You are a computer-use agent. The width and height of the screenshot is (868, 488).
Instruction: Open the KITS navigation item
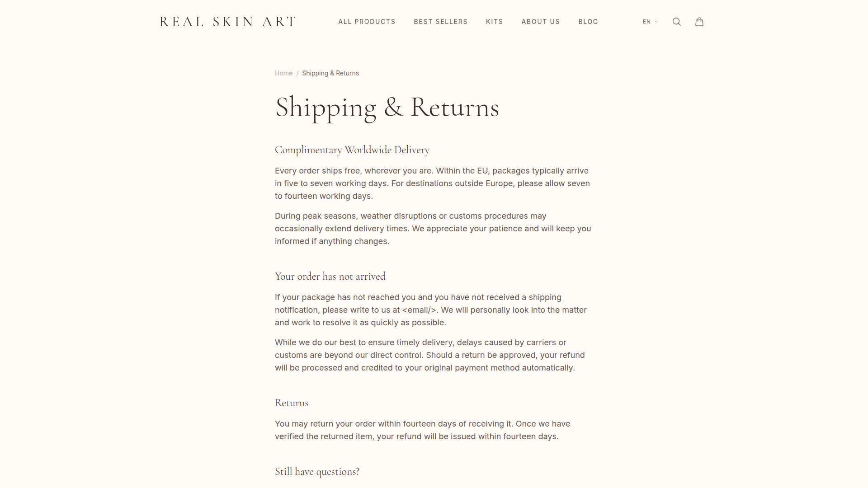point(494,22)
